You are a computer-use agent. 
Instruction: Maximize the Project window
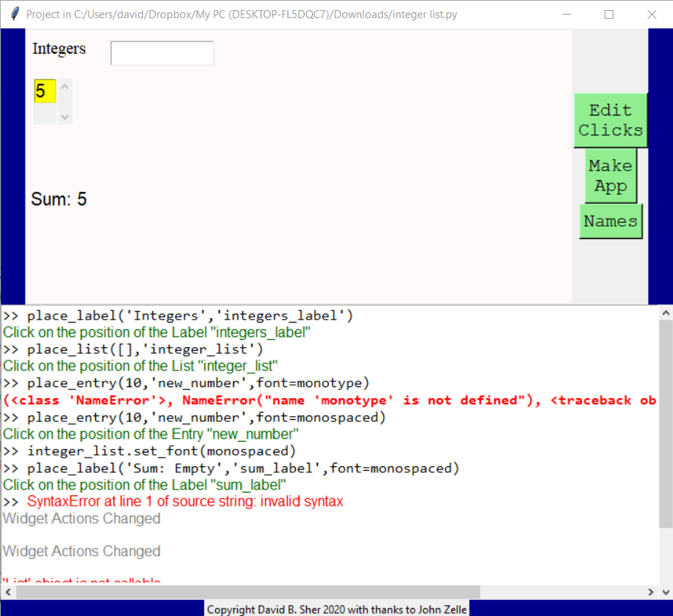pyautogui.click(x=608, y=14)
